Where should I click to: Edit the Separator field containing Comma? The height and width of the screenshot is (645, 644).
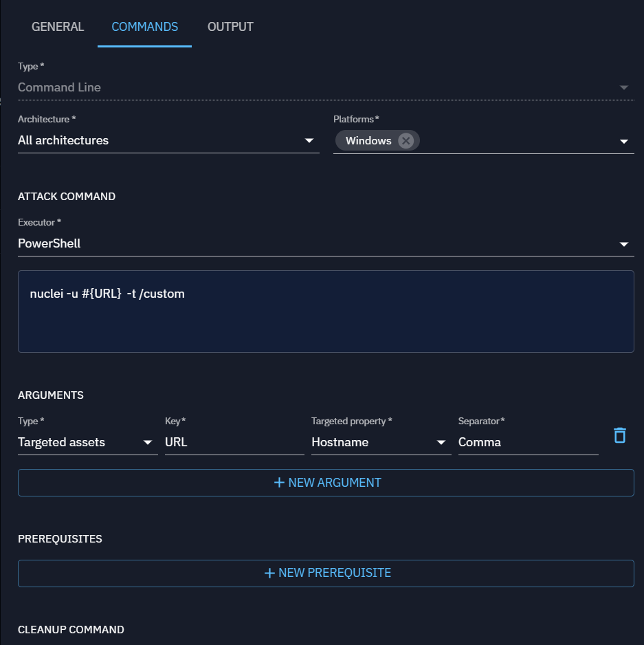point(527,442)
